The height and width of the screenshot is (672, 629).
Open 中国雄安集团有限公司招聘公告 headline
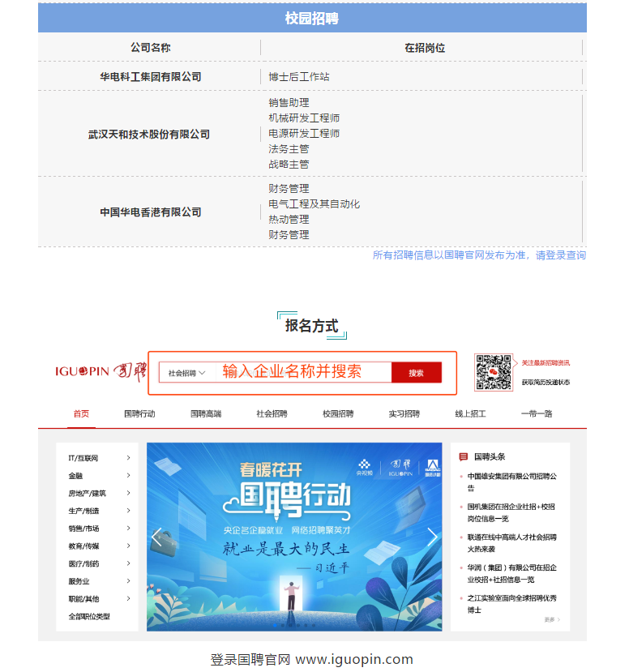tap(511, 482)
